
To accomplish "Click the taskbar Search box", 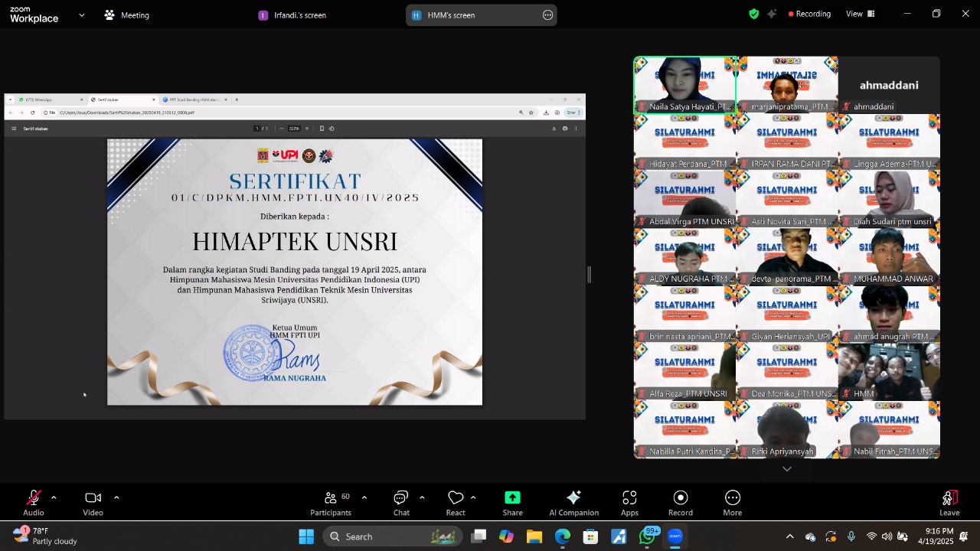I will 392,536.
